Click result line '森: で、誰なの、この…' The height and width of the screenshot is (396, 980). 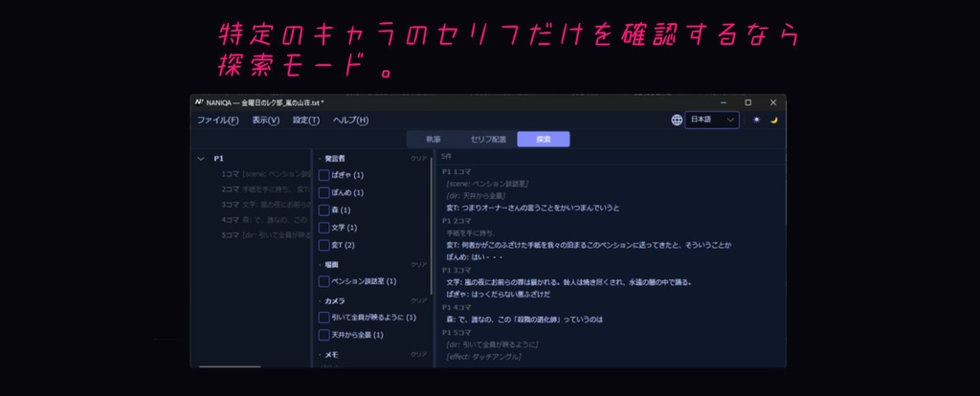pyautogui.click(x=524, y=319)
